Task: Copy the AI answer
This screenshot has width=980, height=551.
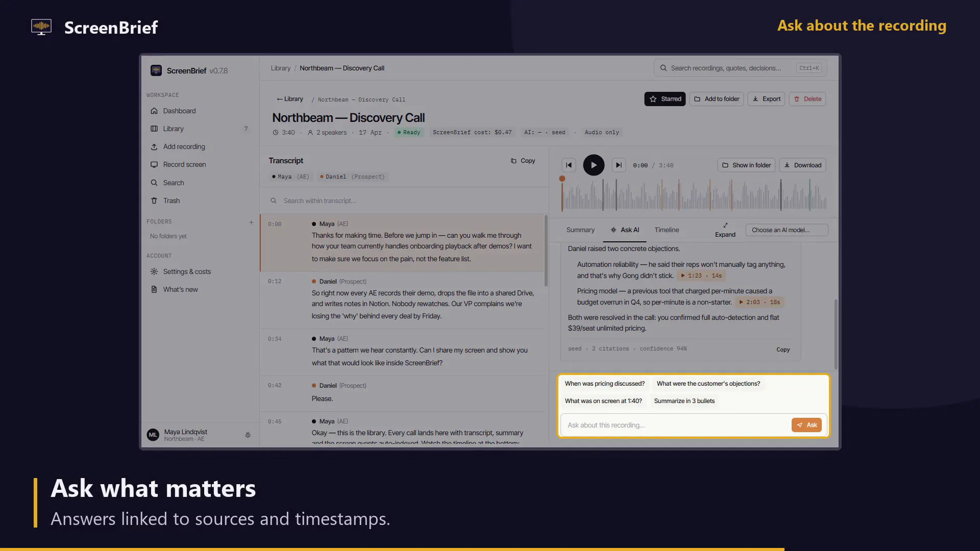Action: click(783, 349)
